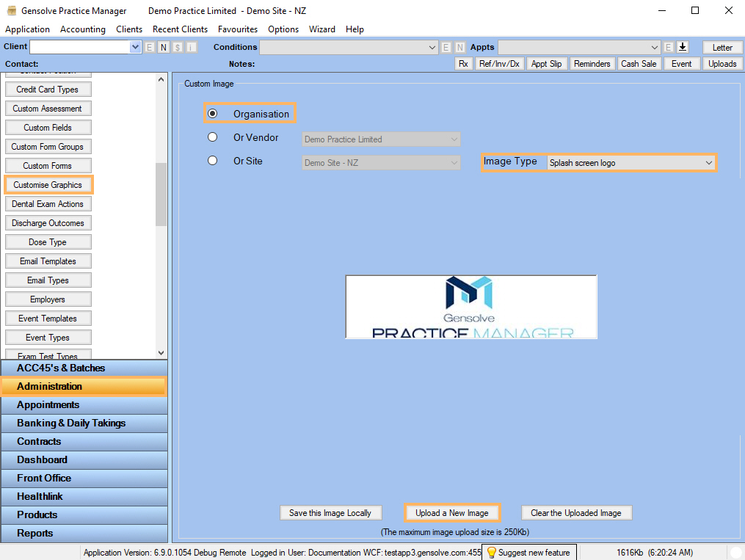Click the Gensolve app icon in title bar
Screen dimensions: 745x560
pos(12,10)
